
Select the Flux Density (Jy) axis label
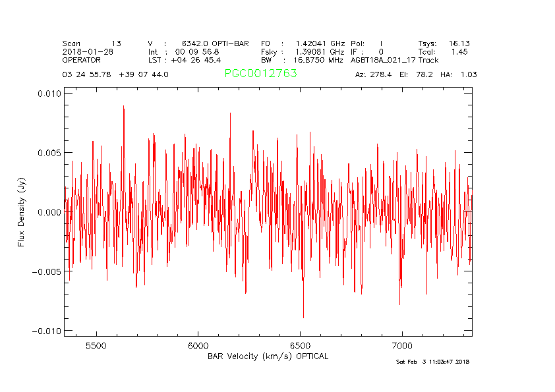[22, 212]
